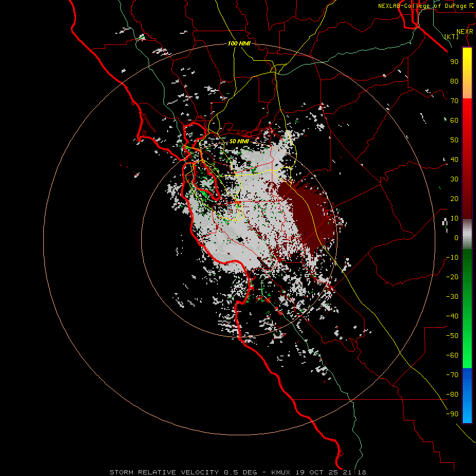
Task: Select the 50 value on velocity scale
Action: pos(454,140)
